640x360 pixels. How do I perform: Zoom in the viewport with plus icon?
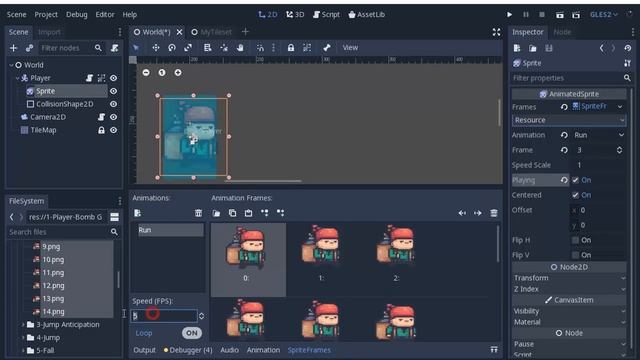pyautogui.click(x=178, y=73)
